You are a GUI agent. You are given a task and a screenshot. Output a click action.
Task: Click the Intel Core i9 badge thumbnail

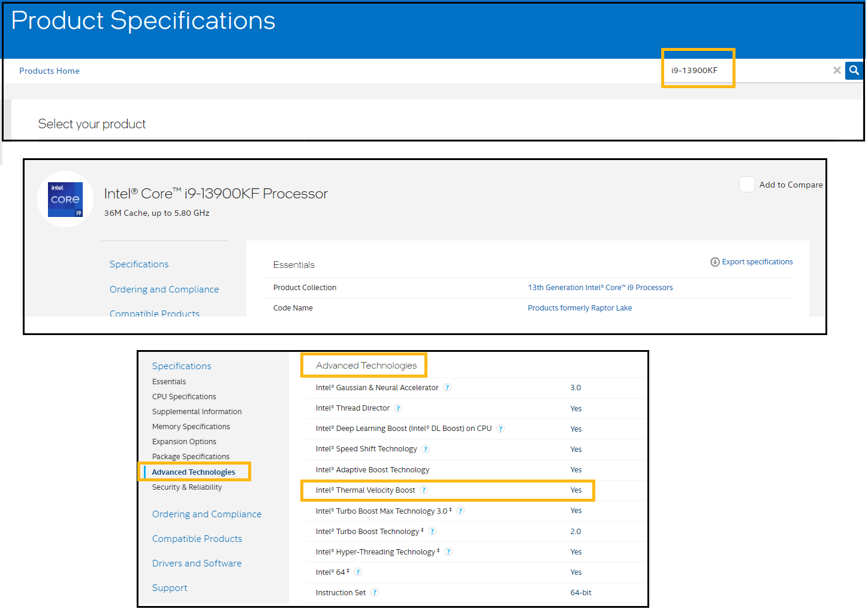pos(65,199)
